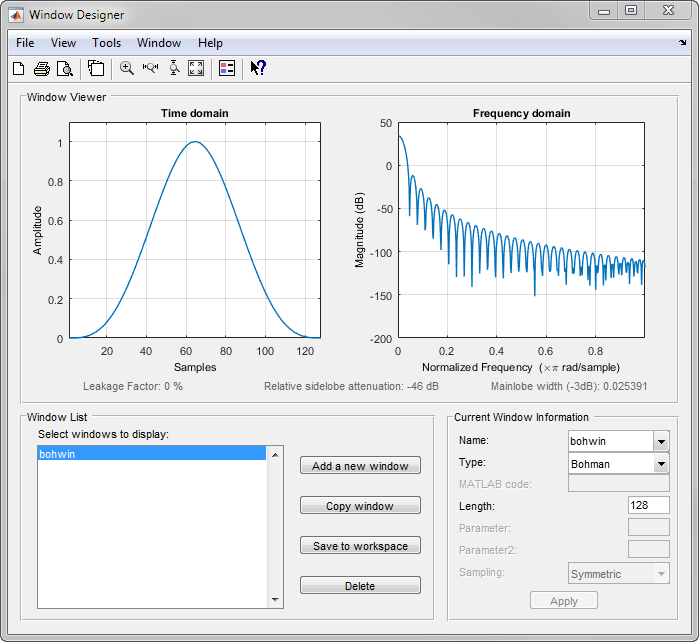This screenshot has height=642, width=699.
Task: Open the View menu
Action: (x=63, y=43)
